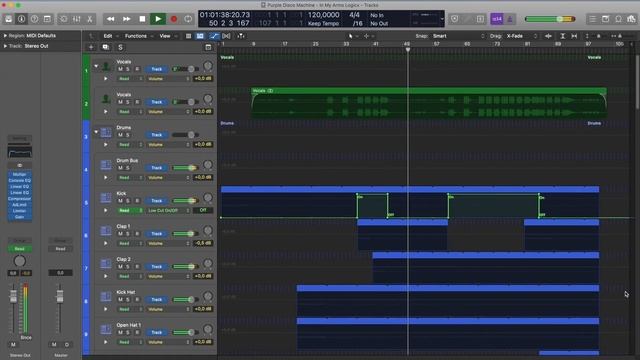The image size is (640, 360).
Task: Open the Editors scissors icon
Action: pos(89,19)
